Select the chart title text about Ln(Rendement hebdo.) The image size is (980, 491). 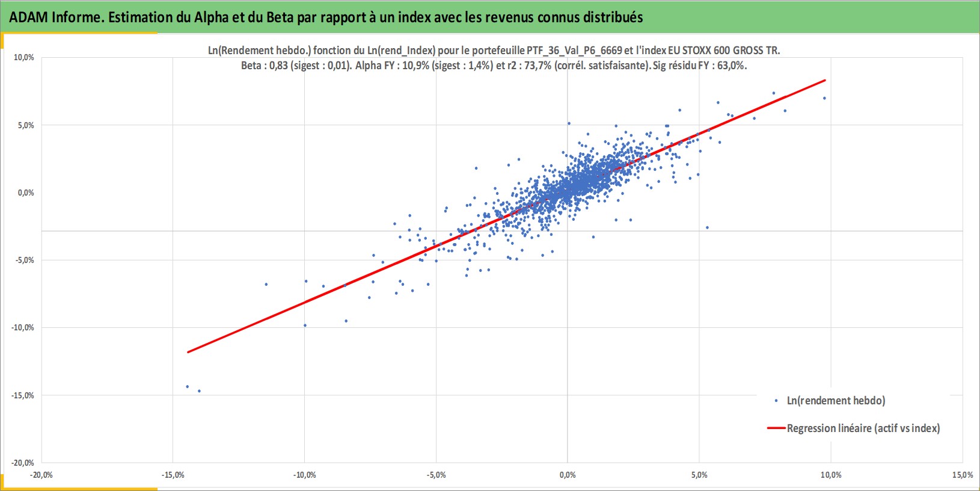(494, 51)
